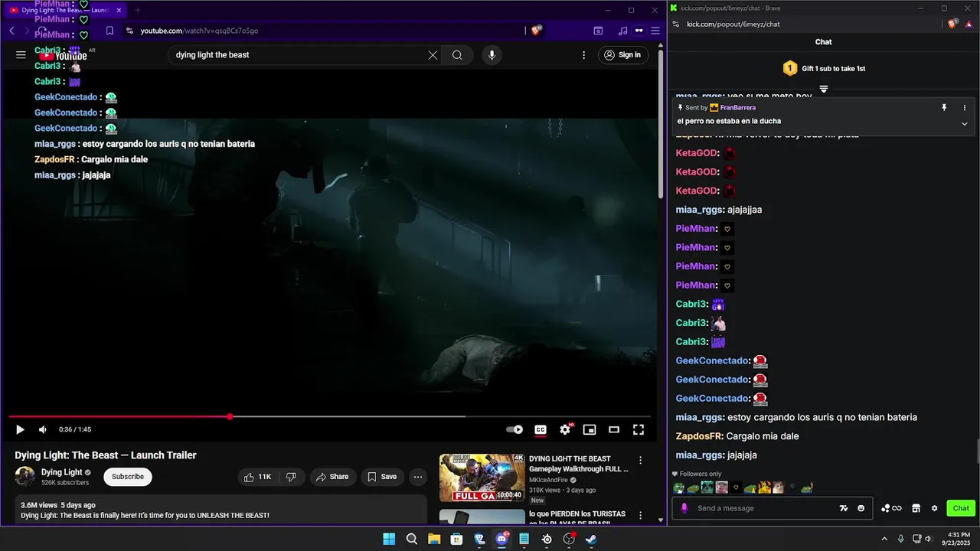Image resolution: width=980 pixels, height=551 pixels.
Task: View site settings in Kick address bar
Action: pyautogui.click(x=676, y=24)
